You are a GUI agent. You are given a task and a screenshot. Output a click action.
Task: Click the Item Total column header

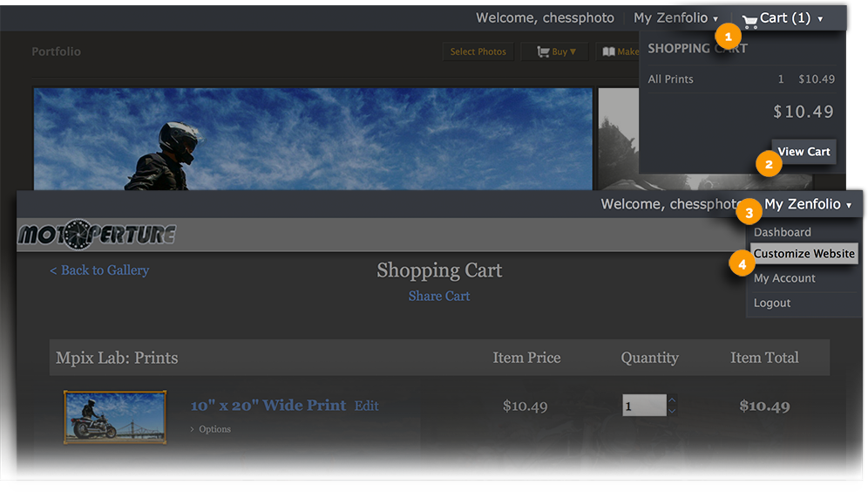pos(764,358)
